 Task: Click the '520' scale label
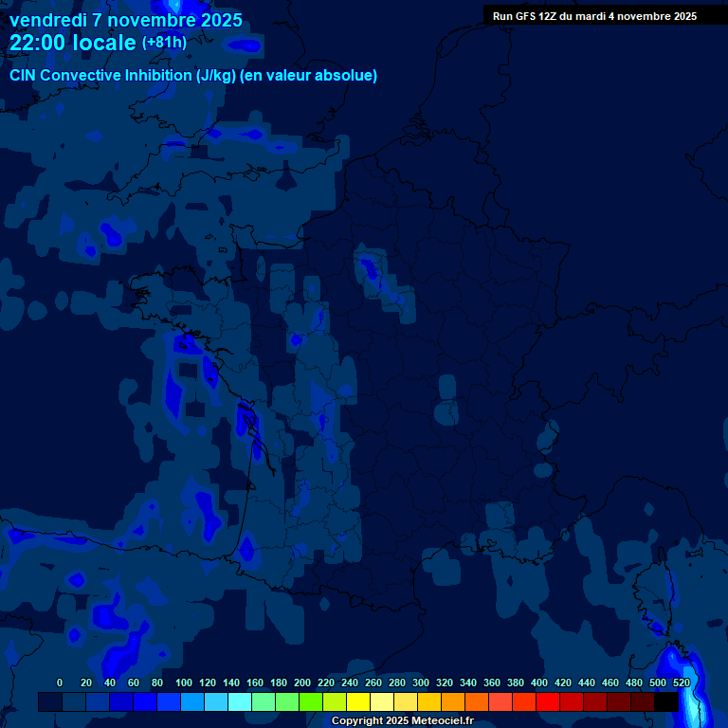click(682, 682)
